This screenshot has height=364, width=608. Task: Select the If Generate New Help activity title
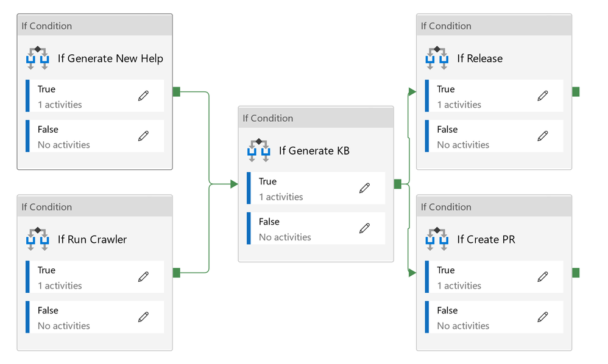(x=110, y=58)
